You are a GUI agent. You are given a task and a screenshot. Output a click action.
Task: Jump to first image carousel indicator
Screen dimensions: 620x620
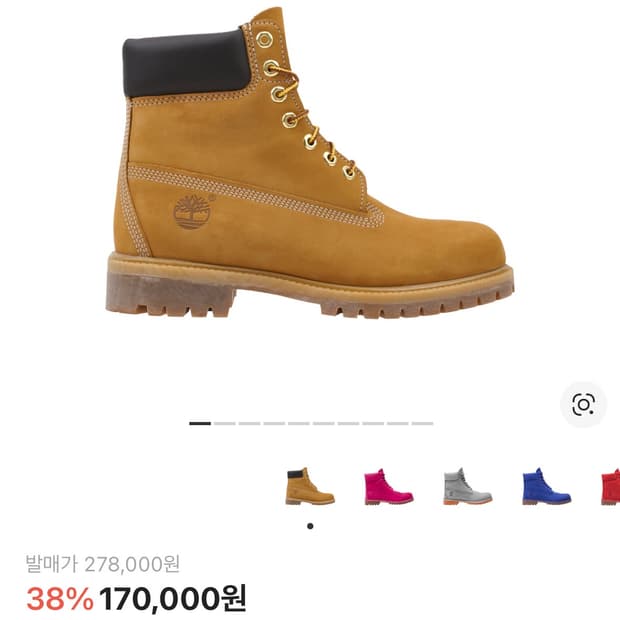[200, 423]
